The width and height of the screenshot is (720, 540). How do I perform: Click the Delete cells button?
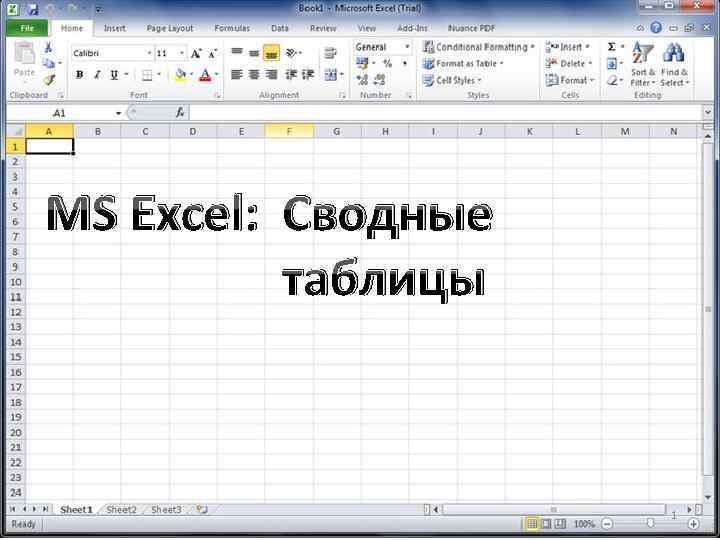pyautogui.click(x=569, y=64)
